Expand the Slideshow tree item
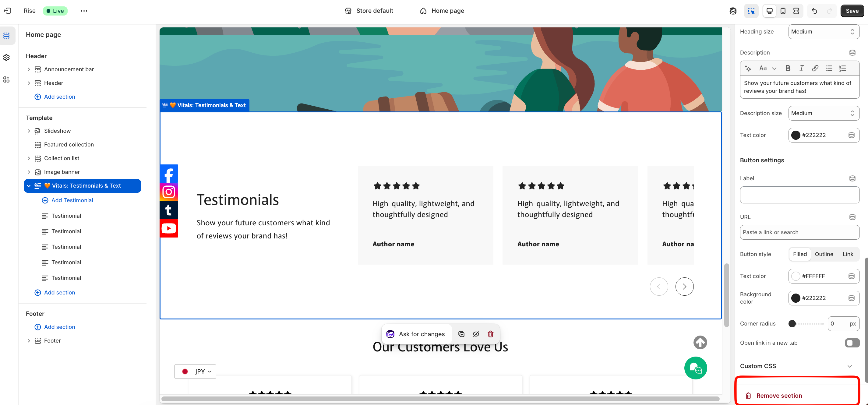This screenshot has height=405, width=868. click(29, 131)
